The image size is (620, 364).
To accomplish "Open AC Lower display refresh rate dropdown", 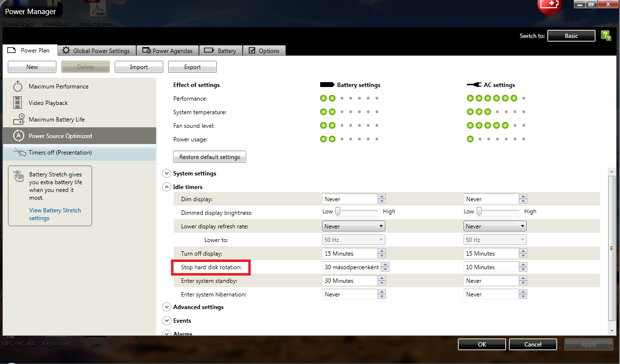I will coord(495,226).
